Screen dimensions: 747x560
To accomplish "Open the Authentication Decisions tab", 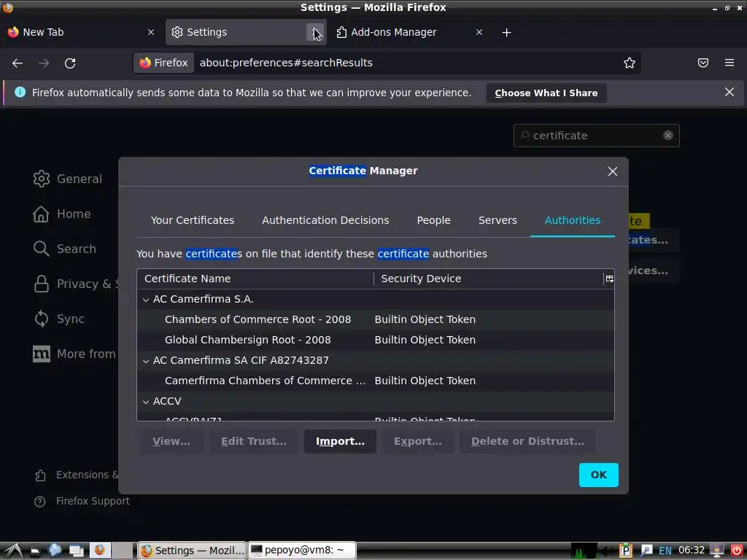I will (325, 220).
